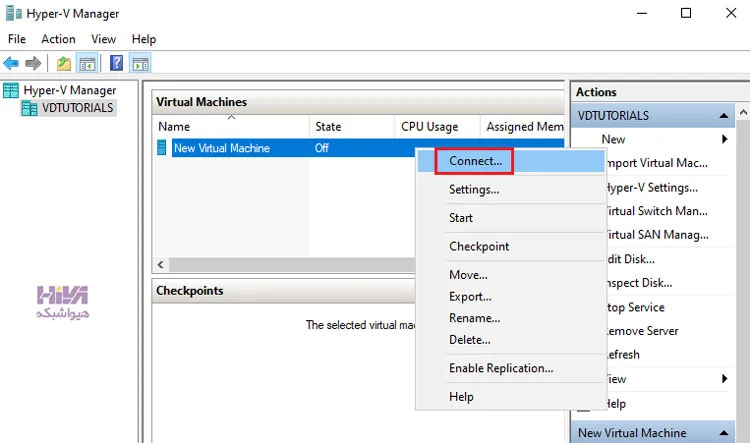Open the View menu
Viewport: 750px width, 443px height.
coord(103,39)
